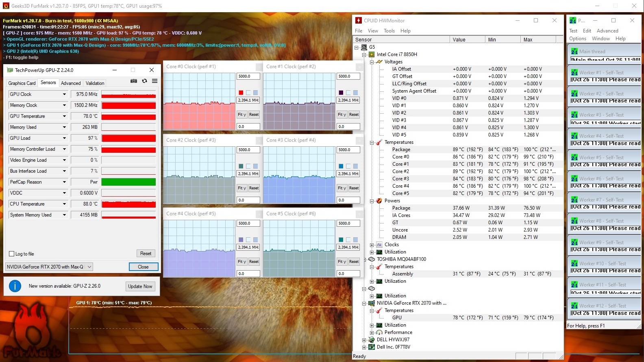The width and height of the screenshot is (644, 362).
Task: Click Worker #5 Self-Test window icon
Action: pyautogui.click(x=574, y=158)
